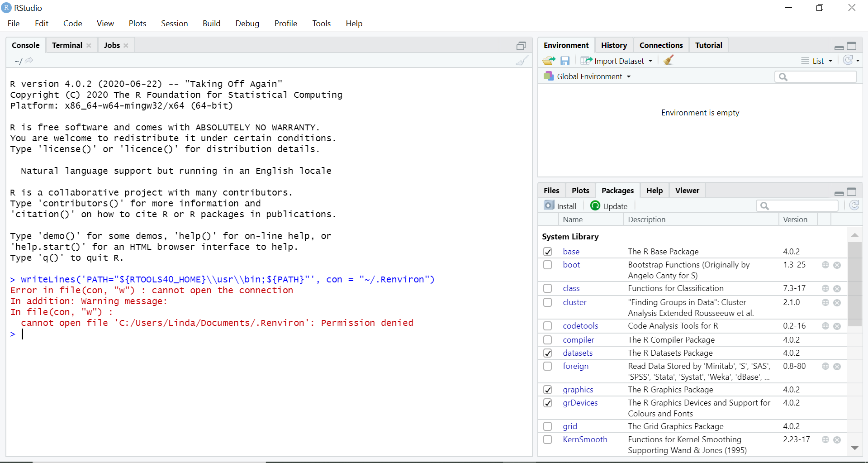The height and width of the screenshot is (463, 868).
Task: Unload the datasets package checkbox
Action: (548, 353)
